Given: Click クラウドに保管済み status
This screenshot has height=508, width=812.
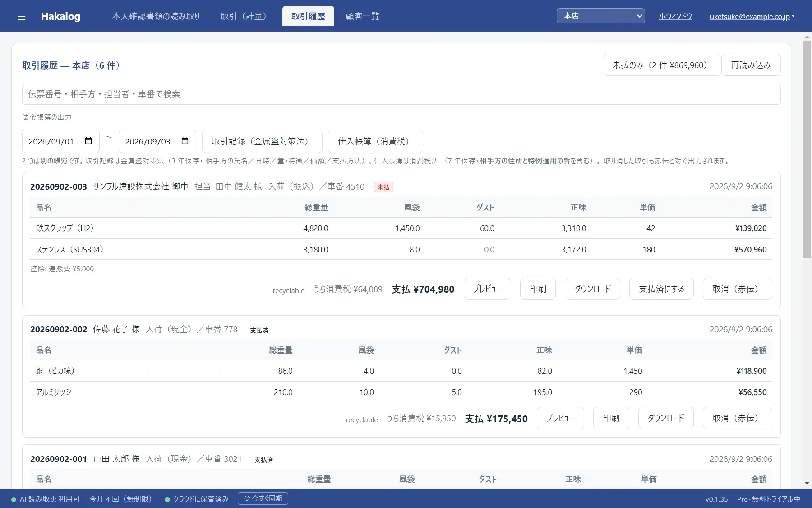Looking at the screenshot, I should [197, 499].
